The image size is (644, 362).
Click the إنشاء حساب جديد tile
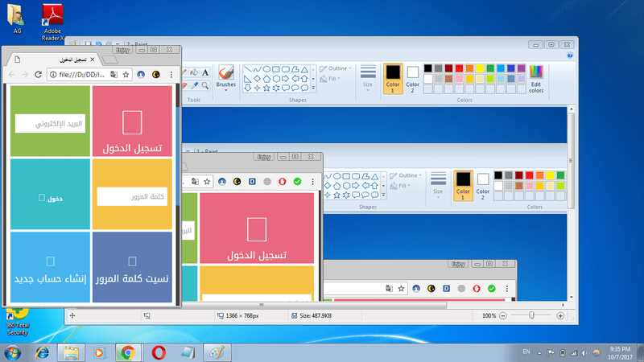coord(51,268)
